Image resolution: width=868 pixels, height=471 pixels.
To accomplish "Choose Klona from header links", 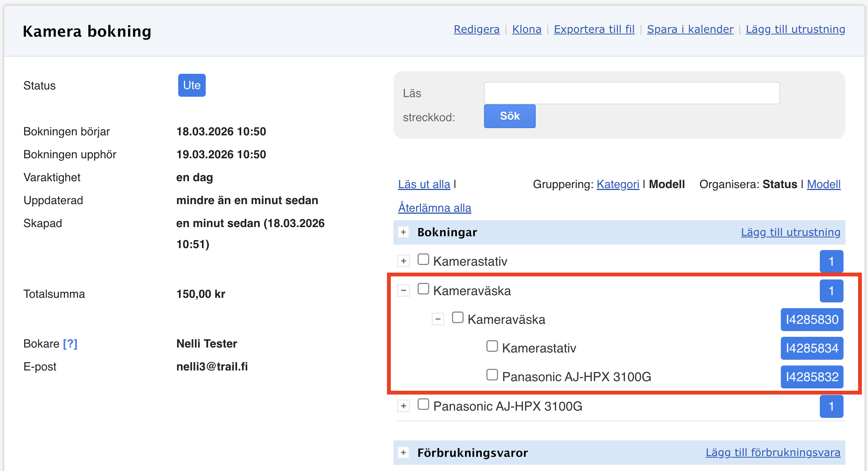I will coord(527,29).
